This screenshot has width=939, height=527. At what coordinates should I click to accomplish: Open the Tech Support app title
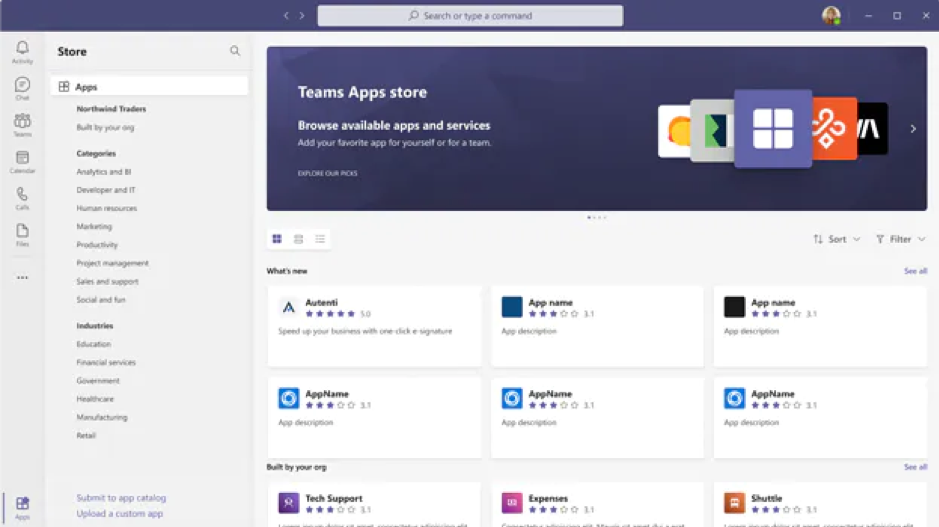[x=334, y=498]
